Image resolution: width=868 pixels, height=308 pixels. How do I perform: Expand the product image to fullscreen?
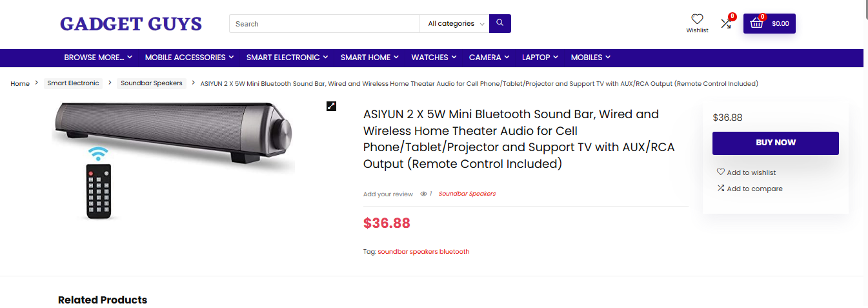coord(331,106)
